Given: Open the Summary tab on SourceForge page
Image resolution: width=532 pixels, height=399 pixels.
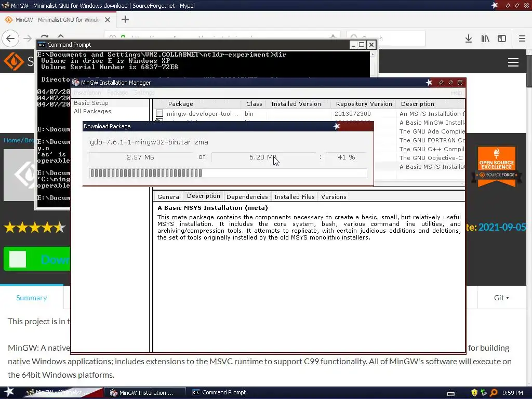Looking at the screenshot, I should (32, 298).
